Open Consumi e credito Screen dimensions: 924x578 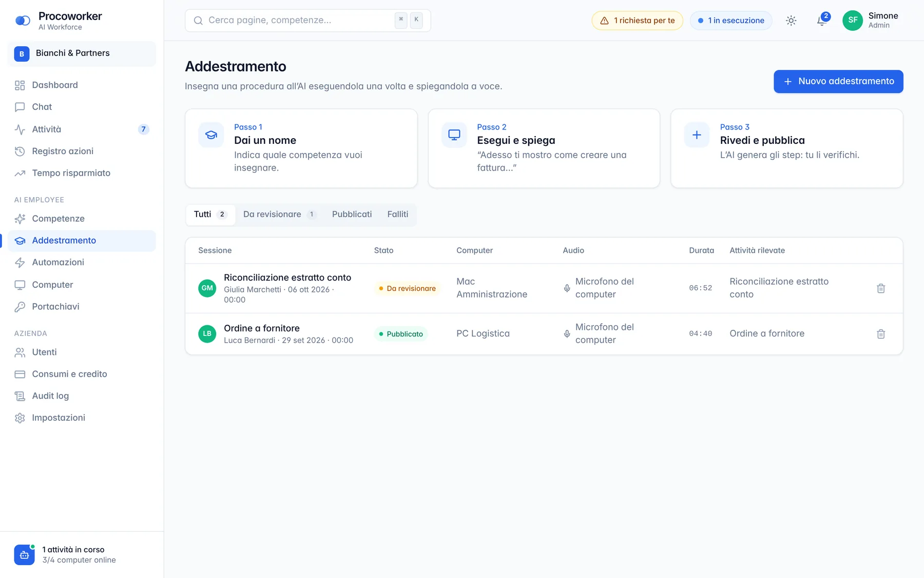[82, 374]
